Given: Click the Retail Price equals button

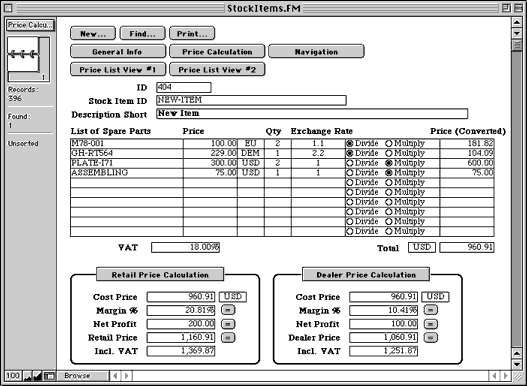Looking at the screenshot, I should (x=228, y=337).
